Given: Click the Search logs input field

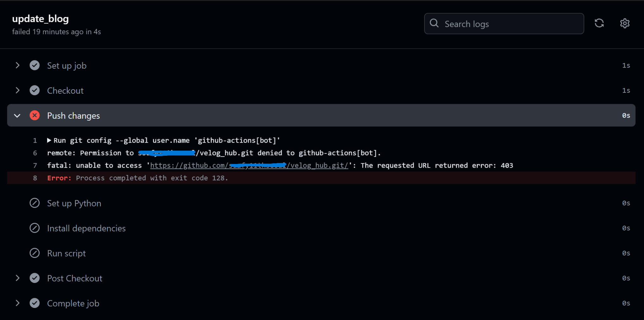Looking at the screenshot, I should click(504, 24).
